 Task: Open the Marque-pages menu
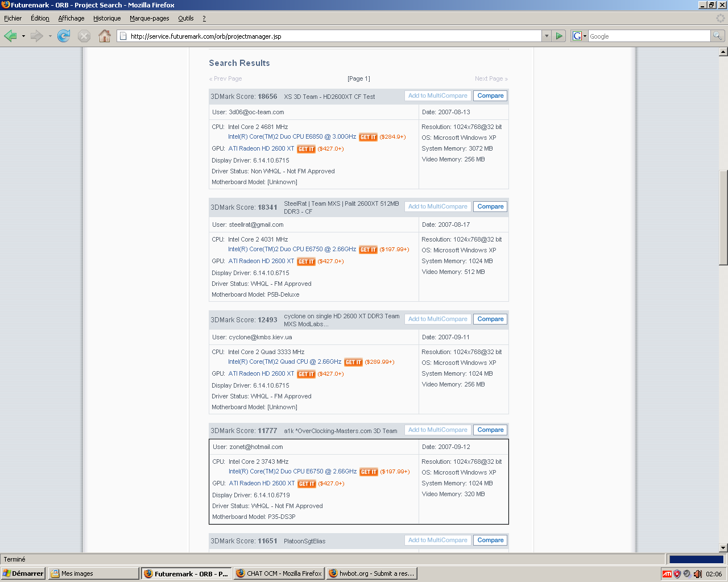(149, 18)
